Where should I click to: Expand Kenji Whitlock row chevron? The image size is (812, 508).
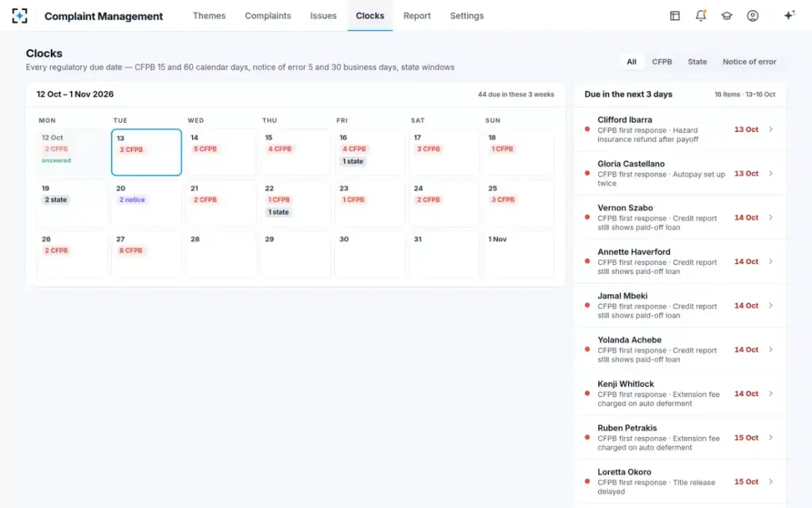click(x=771, y=394)
